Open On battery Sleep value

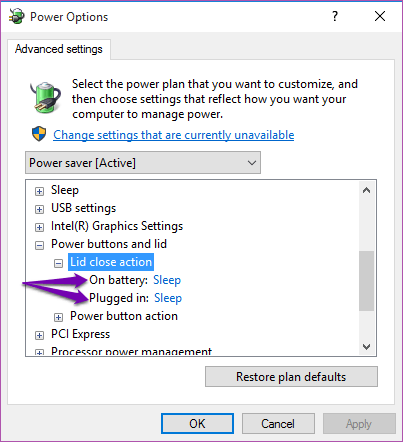point(167,280)
